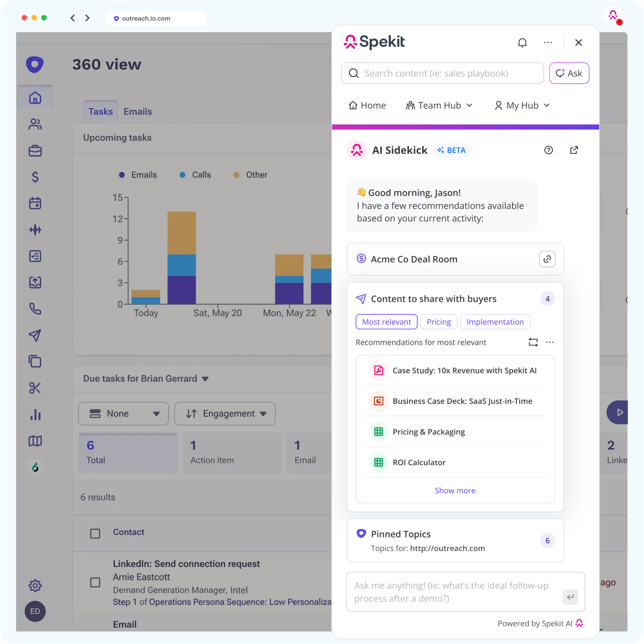Open the scissors snippets icon in sidebar
This screenshot has width=644, height=644.
click(35, 388)
